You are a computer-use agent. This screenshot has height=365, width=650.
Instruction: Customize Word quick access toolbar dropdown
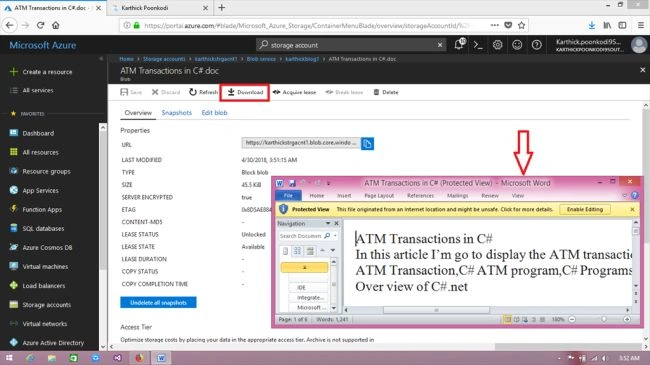328,183
